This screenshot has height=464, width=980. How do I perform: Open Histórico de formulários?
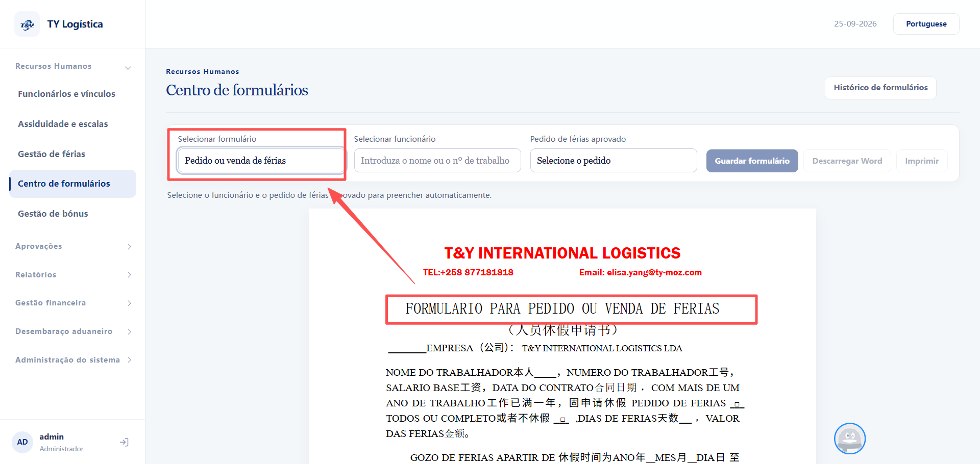click(880, 88)
